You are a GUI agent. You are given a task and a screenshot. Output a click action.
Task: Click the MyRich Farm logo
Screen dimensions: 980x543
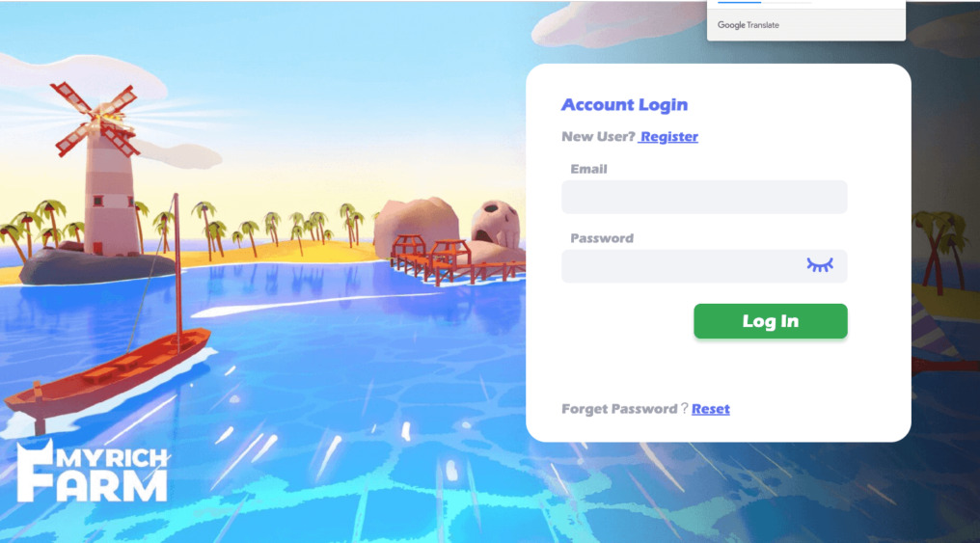pos(92,471)
